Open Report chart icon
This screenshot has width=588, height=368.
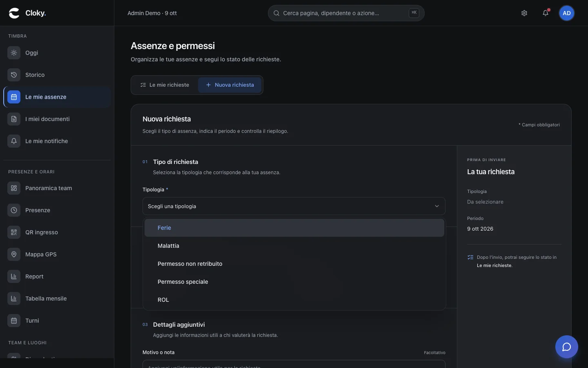(x=14, y=276)
